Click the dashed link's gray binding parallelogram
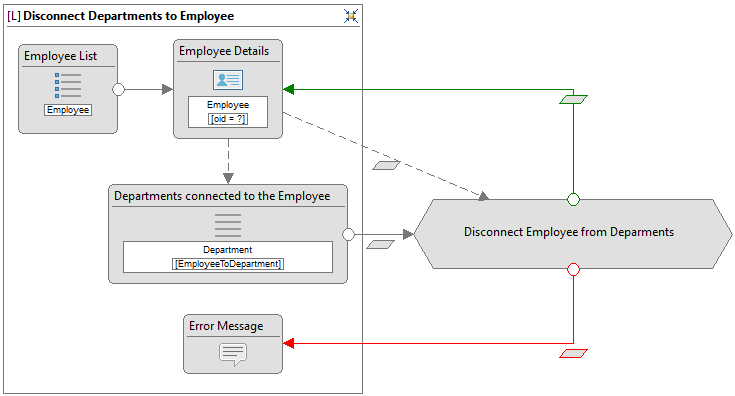This screenshot has width=735, height=396. click(386, 165)
